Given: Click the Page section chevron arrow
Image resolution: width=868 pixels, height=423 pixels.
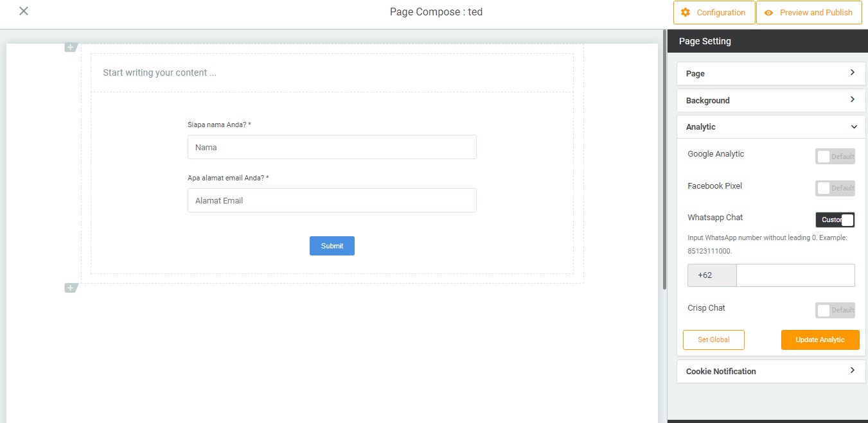Looking at the screenshot, I should (x=853, y=73).
